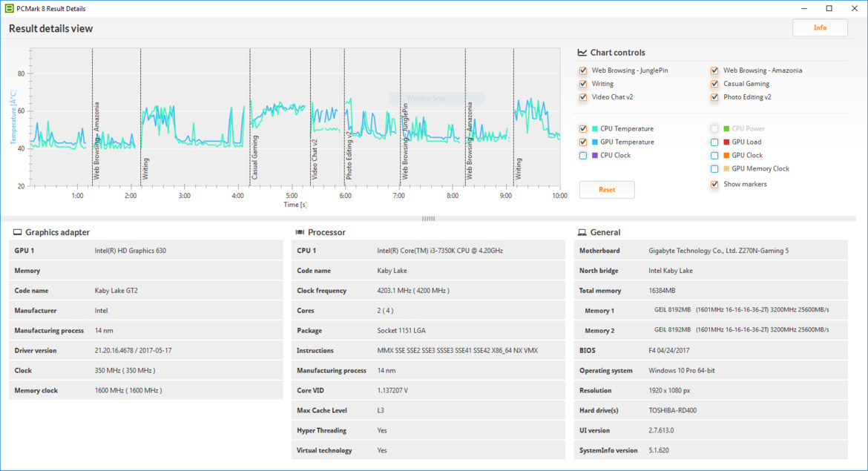
Task: Select the Driver version 21.20.16.4678 row
Action: (145, 350)
